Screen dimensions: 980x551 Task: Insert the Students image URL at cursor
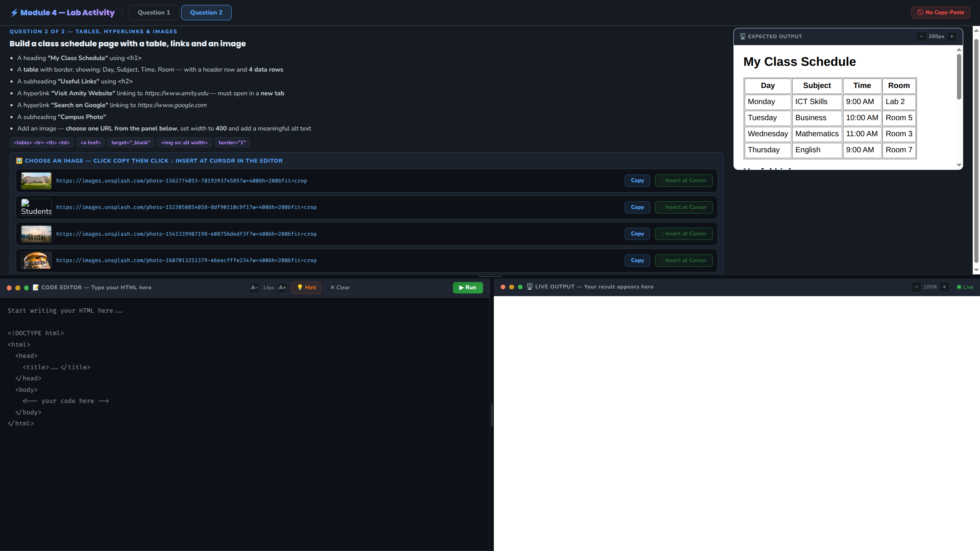pyautogui.click(x=684, y=207)
